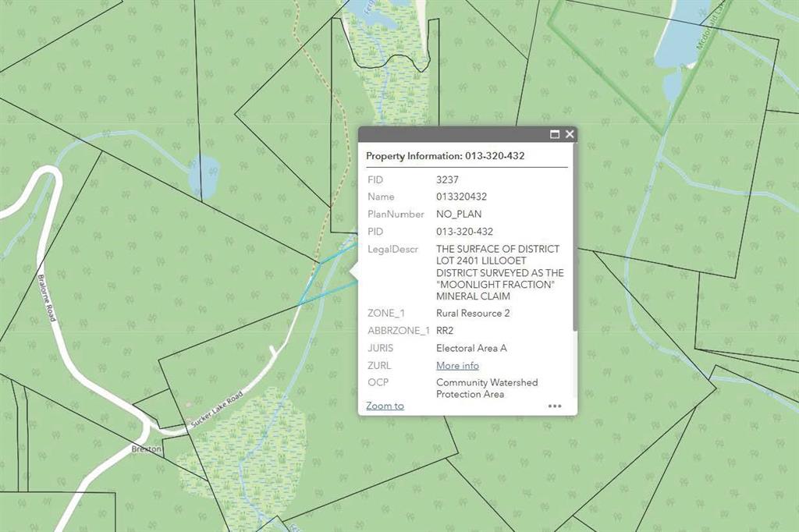Select the Property Information title bar
The image size is (799, 532).
click(x=446, y=156)
